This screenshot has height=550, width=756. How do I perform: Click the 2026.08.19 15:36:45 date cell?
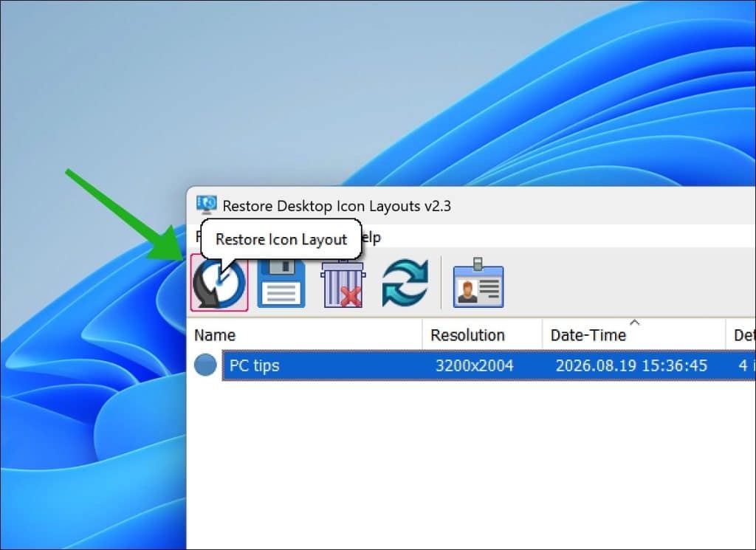coord(631,365)
